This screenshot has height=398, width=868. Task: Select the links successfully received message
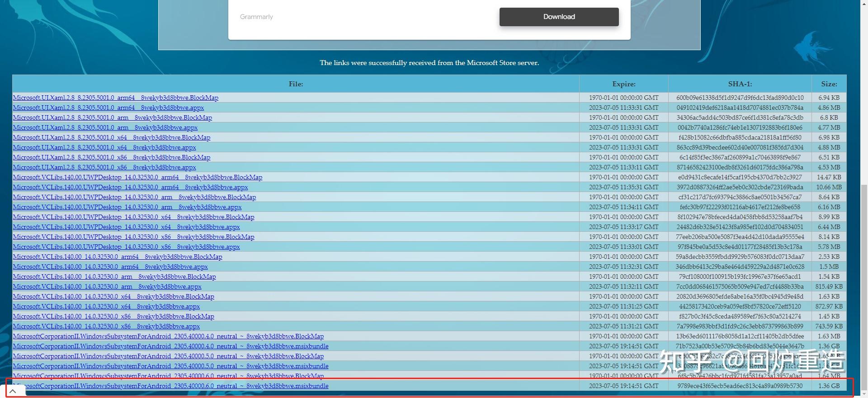[429, 63]
